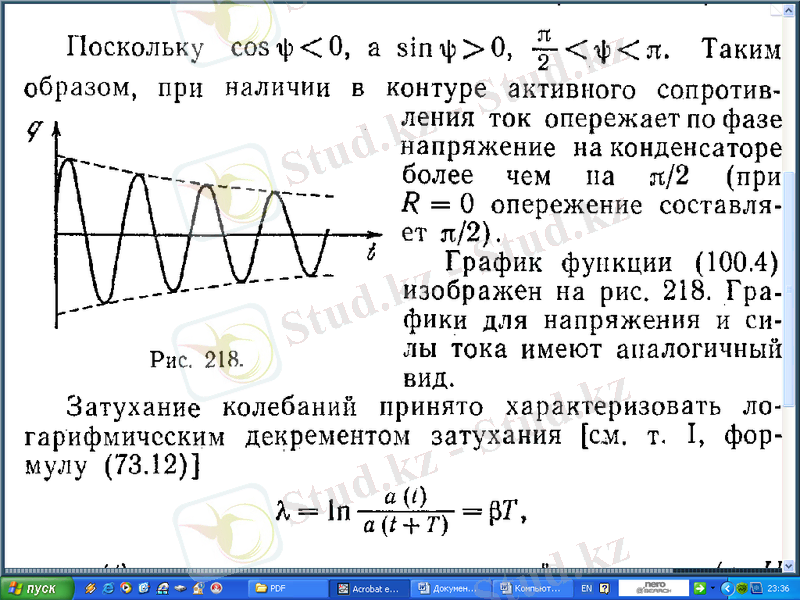Image resolution: width=800 pixels, height=600 pixels.
Task: Click the word конденсаторе in the text
Action: (695, 148)
